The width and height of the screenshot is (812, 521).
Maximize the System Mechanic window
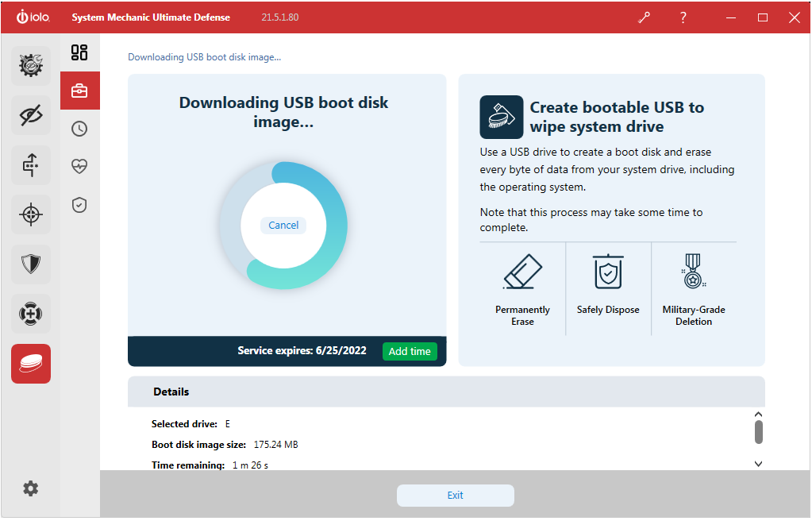coord(763,17)
